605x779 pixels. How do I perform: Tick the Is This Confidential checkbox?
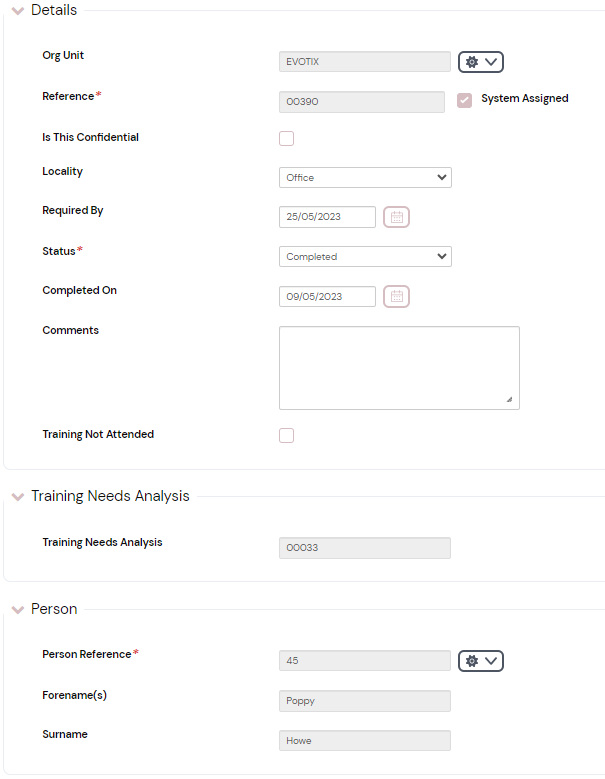287,138
